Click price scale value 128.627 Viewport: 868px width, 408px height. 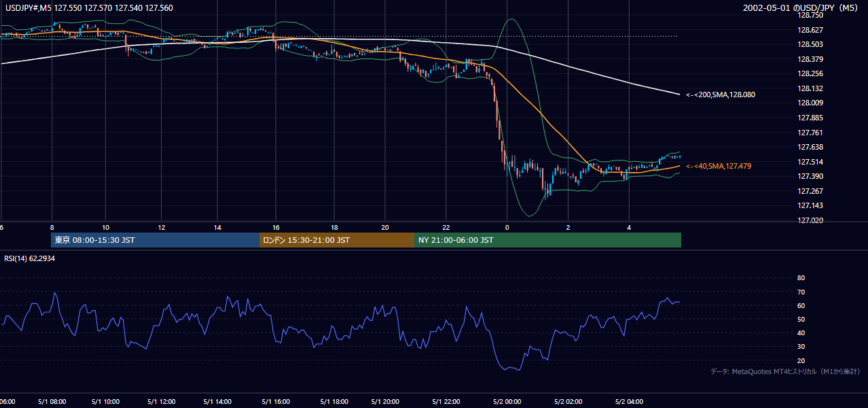tap(810, 30)
